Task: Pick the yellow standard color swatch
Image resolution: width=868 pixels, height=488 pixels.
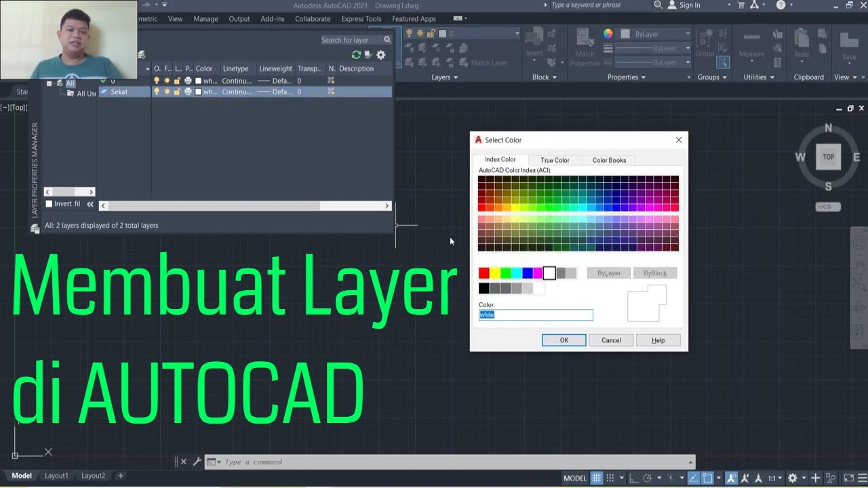Action: click(x=495, y=273)
